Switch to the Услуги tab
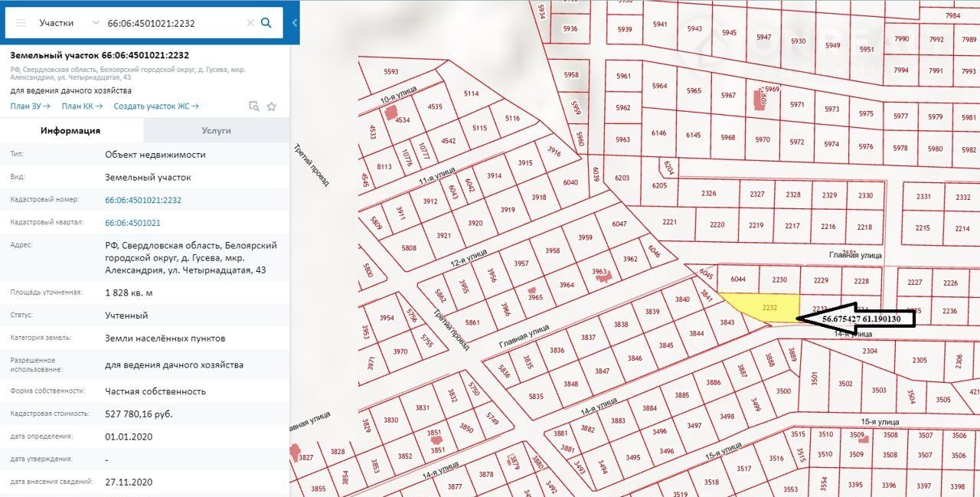The width and height of the screenshot is (980, 497). (x=216, y=131)
